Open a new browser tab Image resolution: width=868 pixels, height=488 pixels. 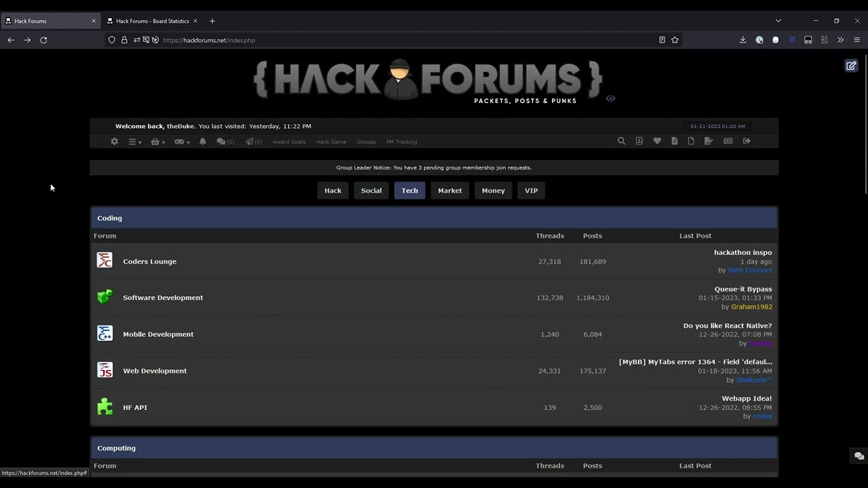click(212, 21)
